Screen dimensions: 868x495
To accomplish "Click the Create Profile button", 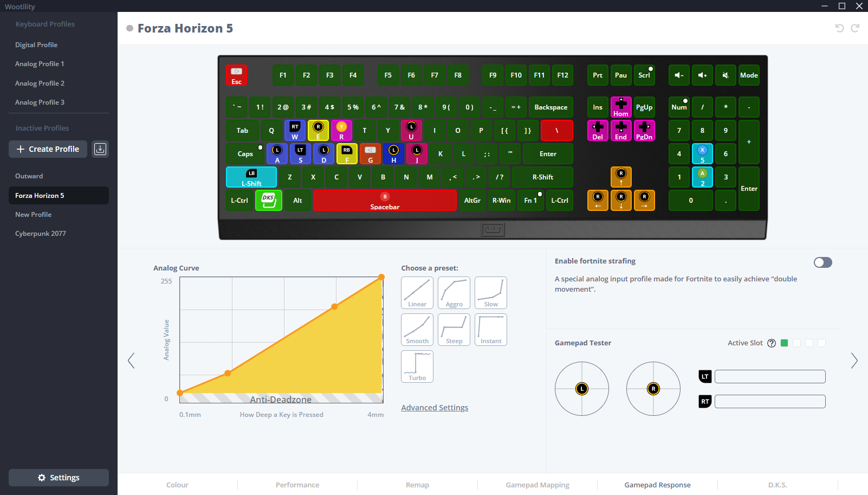I will (x=48, y=149).
